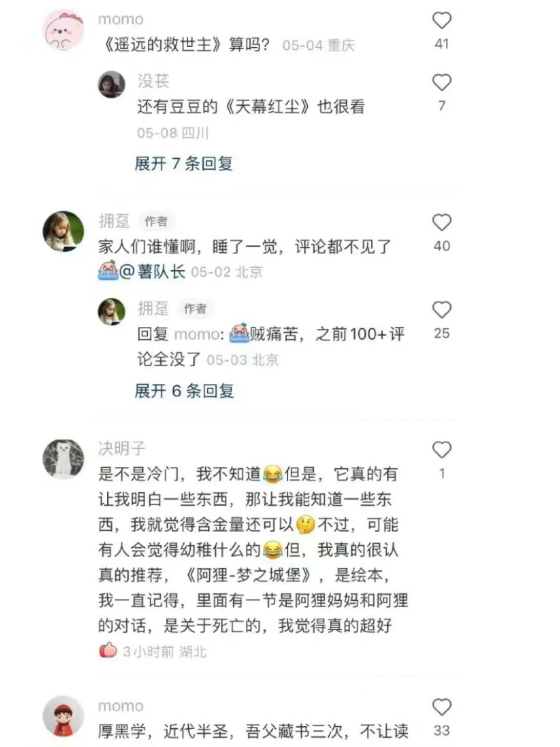This screenshot has height=747, width=560.
Task: Tap the 没苌 username
Action: pos(153,81)
